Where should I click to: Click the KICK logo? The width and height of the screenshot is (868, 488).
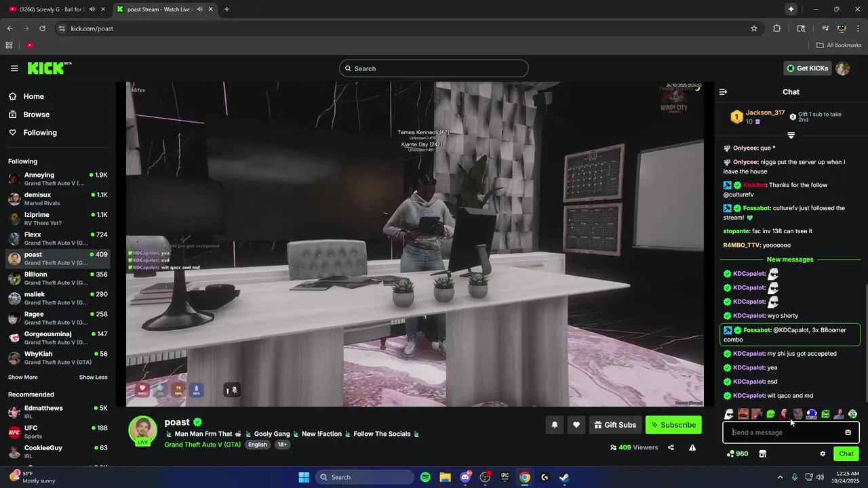[x=49, y=68]
